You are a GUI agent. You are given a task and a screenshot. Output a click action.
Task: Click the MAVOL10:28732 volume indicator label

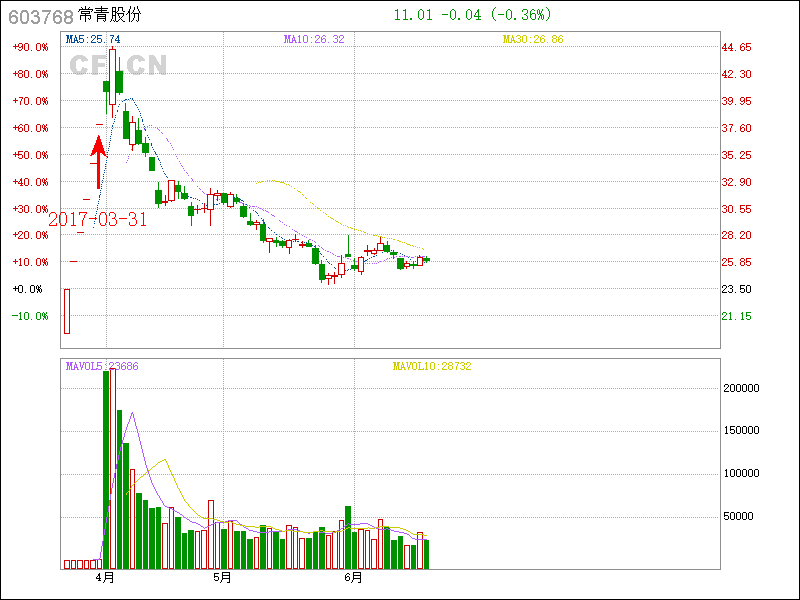click(x=431, y=367)
